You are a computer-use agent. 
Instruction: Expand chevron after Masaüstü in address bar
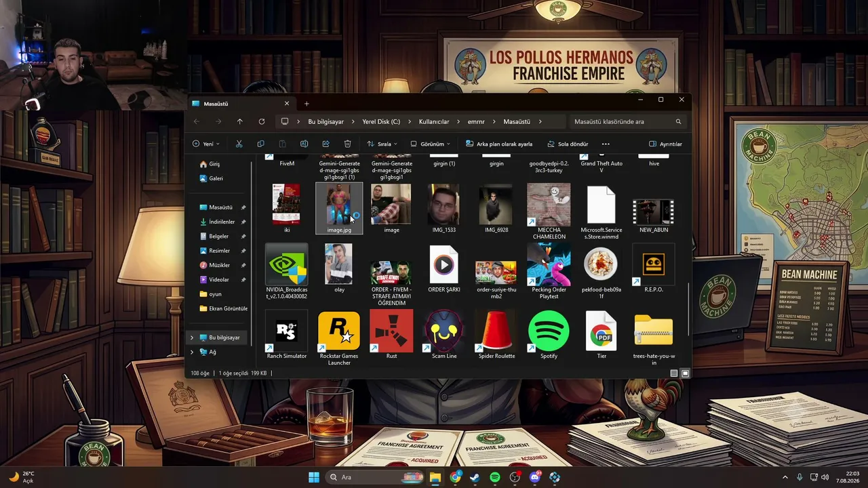point(540,122)
